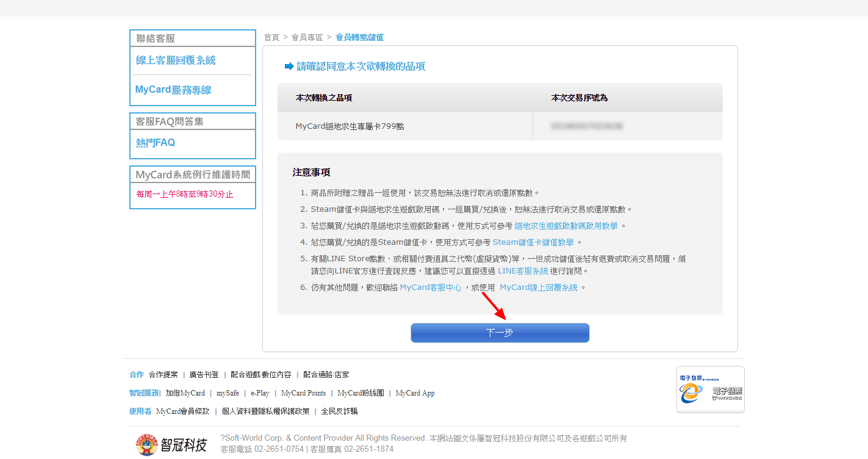Click maintenance time 每周一上午8時至9時30分止

pos(185,195)
